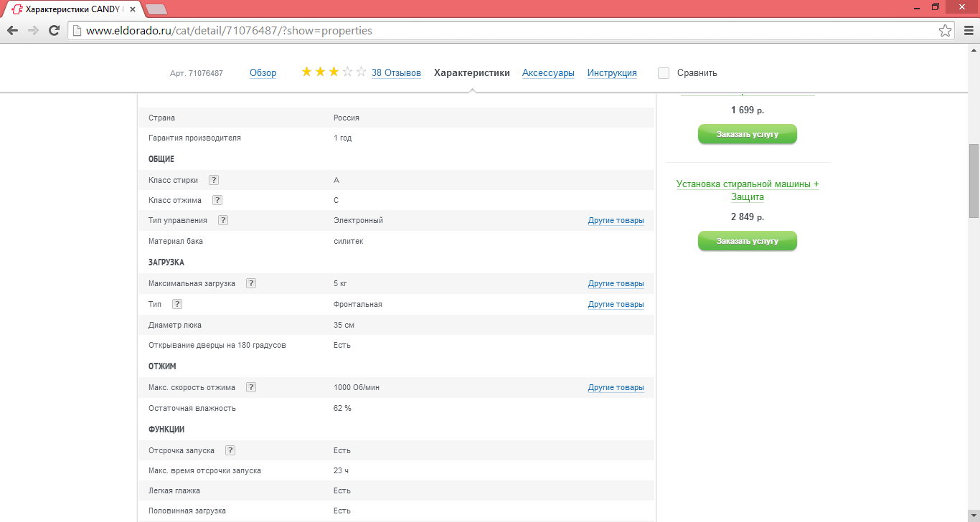This screenshot has height=522, width=980.
Task: Click the browser back arrow
Action: click(12, 31)
